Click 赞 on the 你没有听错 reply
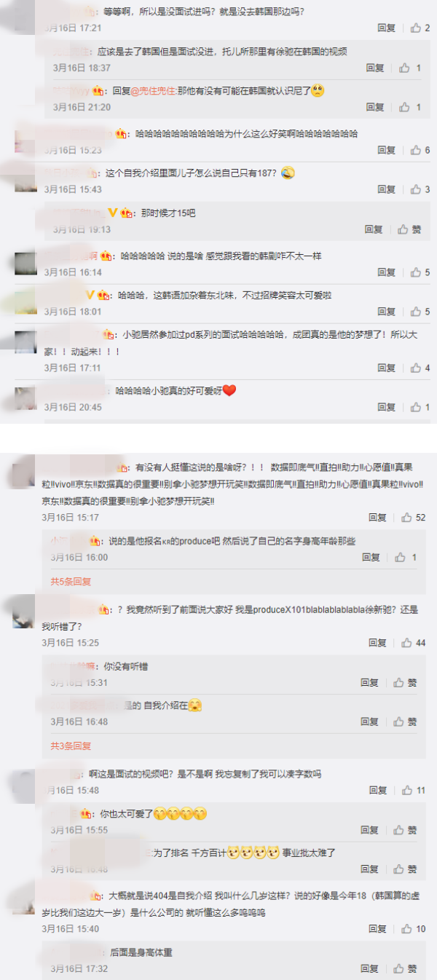Screen dimensions: 437x980 tap(406, 683)
